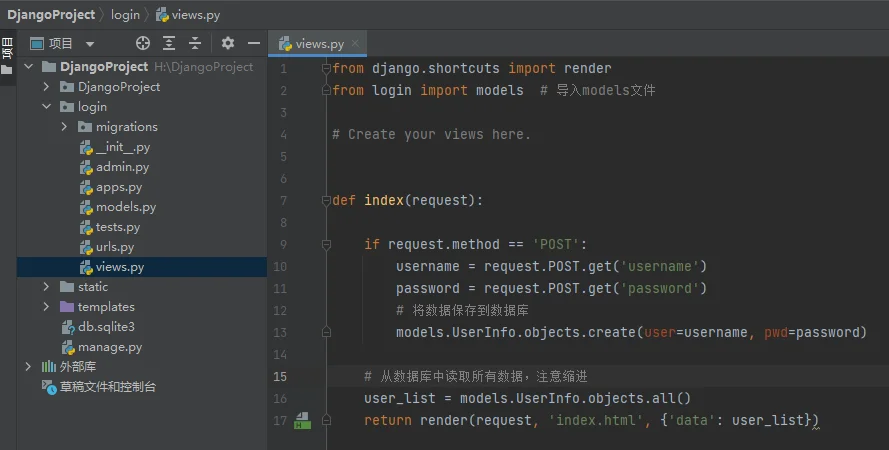The image size is (889, 450).
Task: Click '# Create your views here.' comment
Action: [431, 134]
